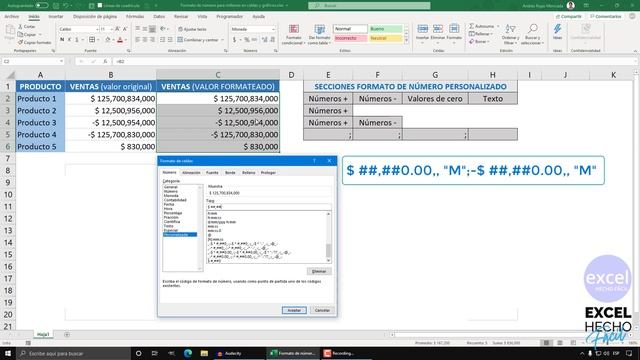Click the fill color bucket icon

108,40
